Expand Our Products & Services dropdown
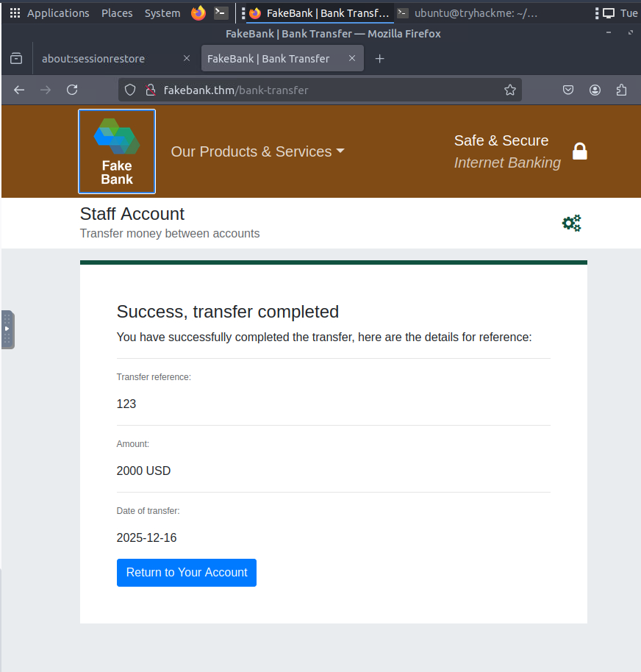The height and width of the screenshot is (672, 641). point(257,151)
